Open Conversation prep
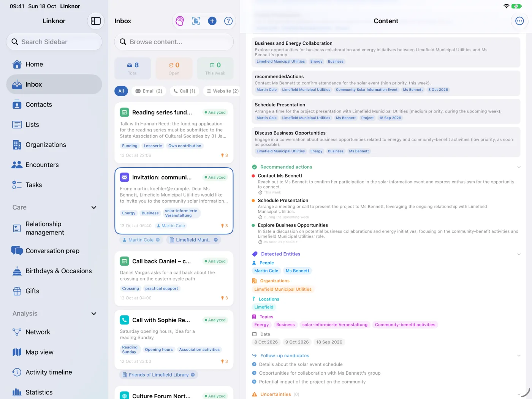This screenshot has width=532, height=399. 54,251
